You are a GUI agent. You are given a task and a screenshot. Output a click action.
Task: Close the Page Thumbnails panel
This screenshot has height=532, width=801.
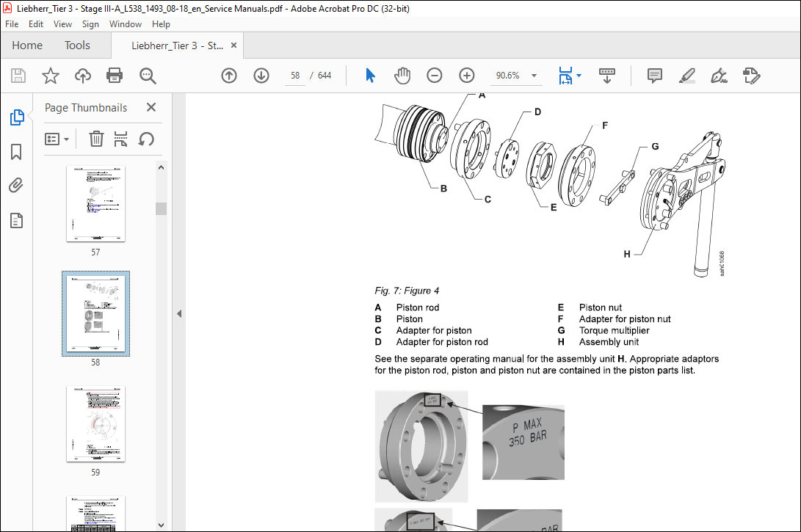coord(151,107)
